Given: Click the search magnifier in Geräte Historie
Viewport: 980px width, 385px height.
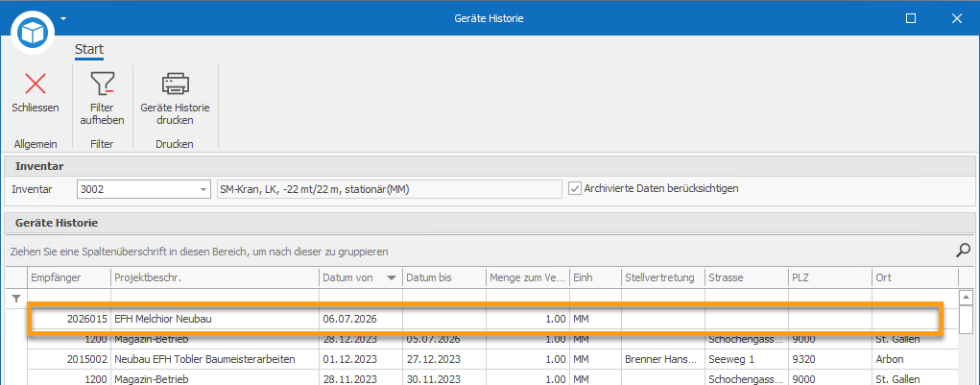Looking at the screenshot, I should pos(963,252).
